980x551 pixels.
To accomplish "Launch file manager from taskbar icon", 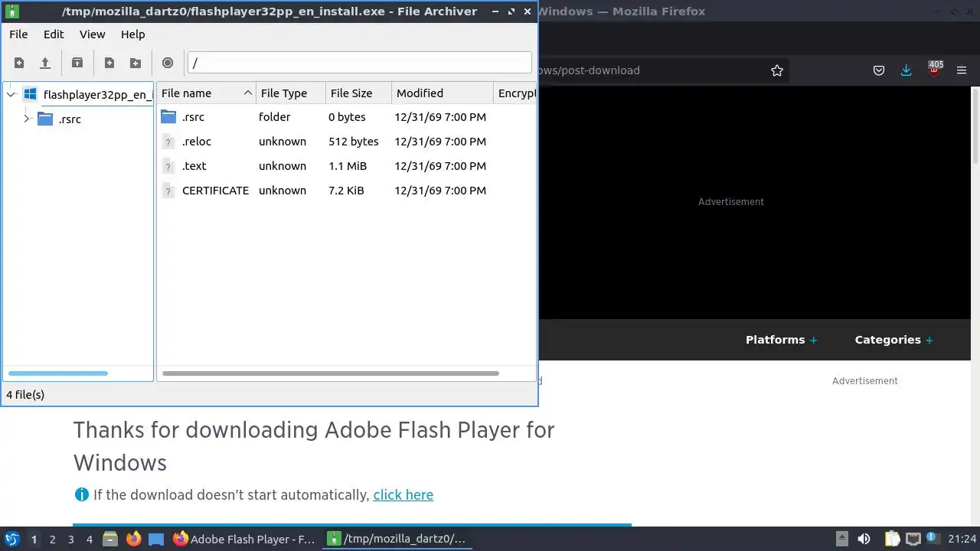I will point(110,540).
